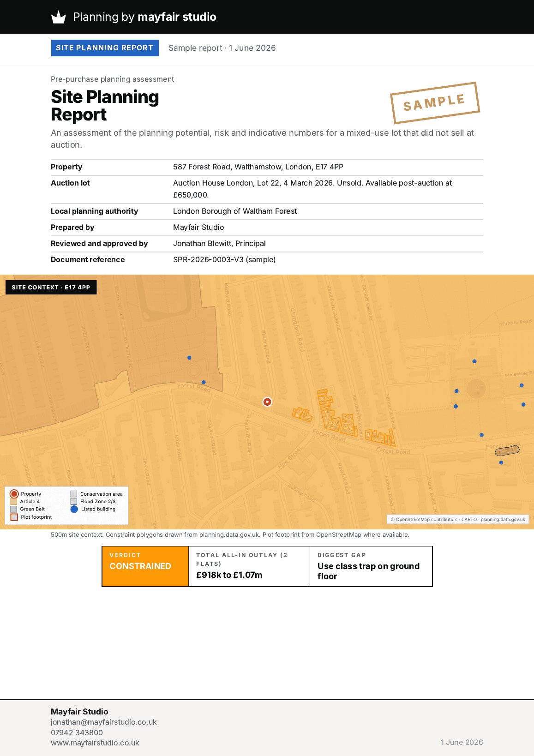Click the orange CONSTRAINED verdict box

pyautogui.click(x=145, y=566)
